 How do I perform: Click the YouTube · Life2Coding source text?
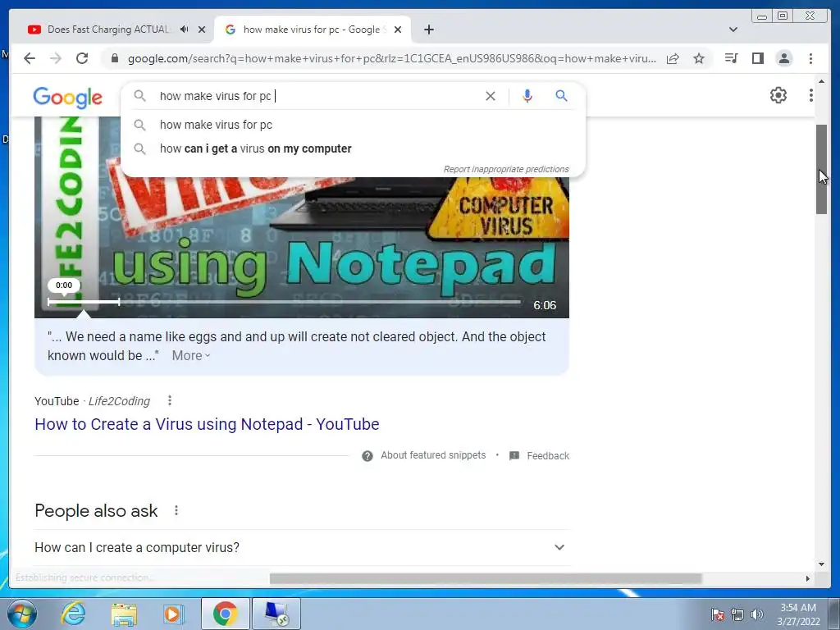[x=92, y=400]
